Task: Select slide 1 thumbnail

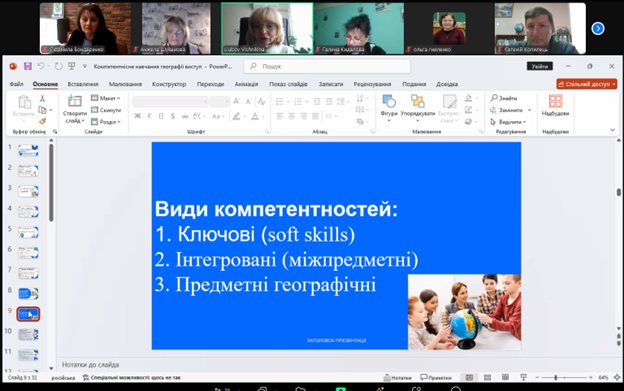Action: [28, 150]
